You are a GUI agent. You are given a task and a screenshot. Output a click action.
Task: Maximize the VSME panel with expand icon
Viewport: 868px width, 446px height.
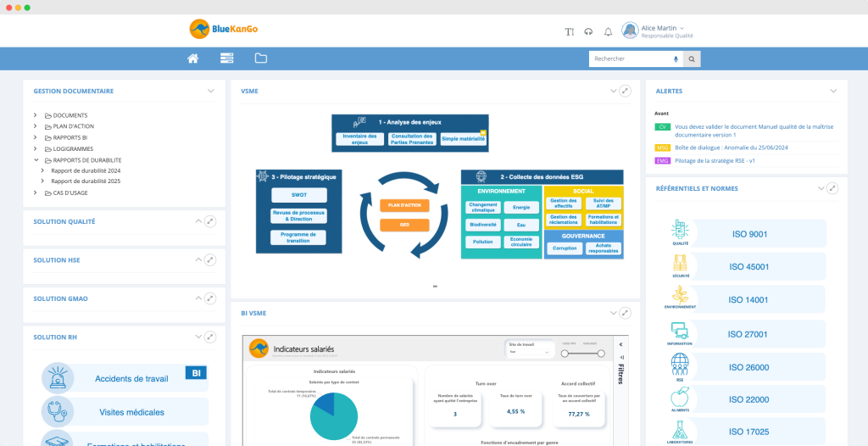pos(625,91)
